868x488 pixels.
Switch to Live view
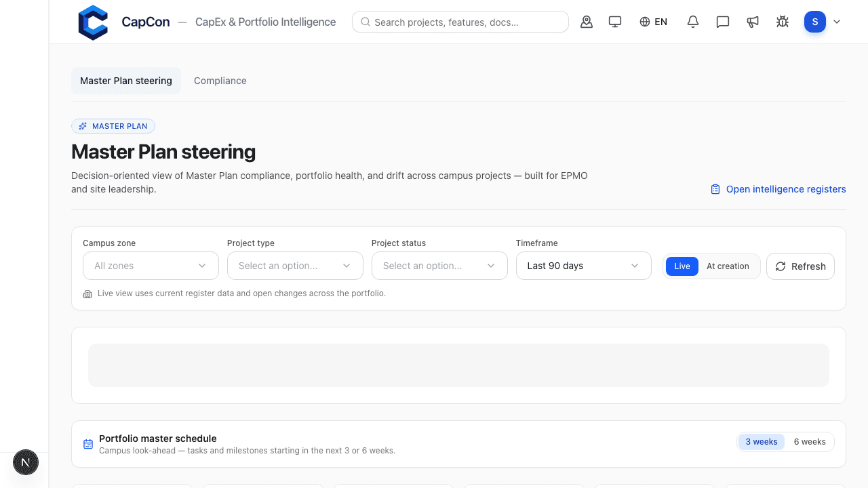pos(682,266)
